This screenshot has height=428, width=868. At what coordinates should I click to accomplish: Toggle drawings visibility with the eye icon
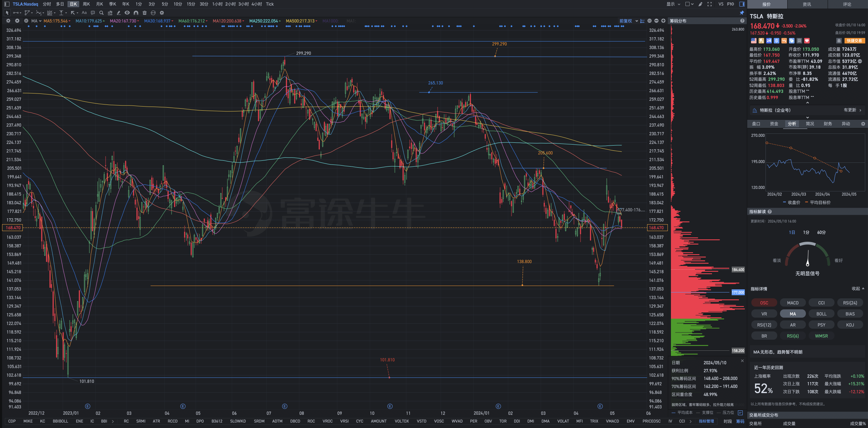coord(127,13)
